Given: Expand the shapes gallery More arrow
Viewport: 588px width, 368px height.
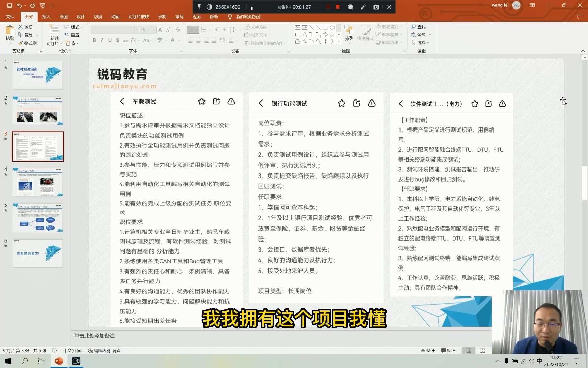Looking at the screenshot, I should (x=339, y=42).
